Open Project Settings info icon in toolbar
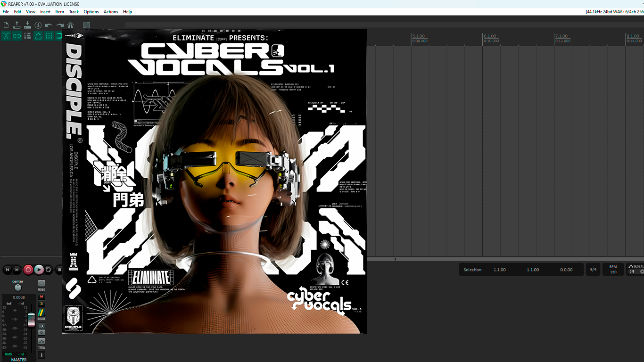Viewport: 644px width, 362px height. [x=38, y=25]
